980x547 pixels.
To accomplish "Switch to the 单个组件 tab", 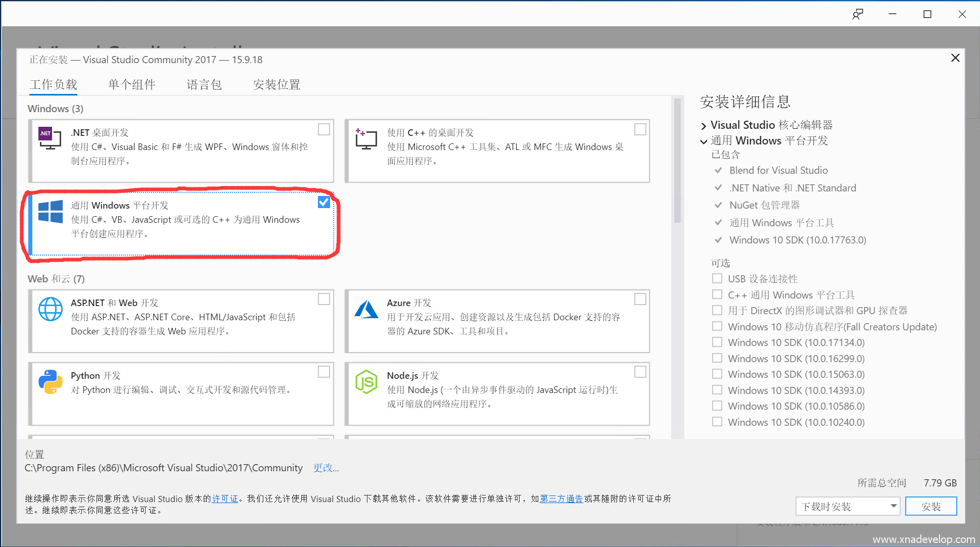I will (x=132, y=84).
